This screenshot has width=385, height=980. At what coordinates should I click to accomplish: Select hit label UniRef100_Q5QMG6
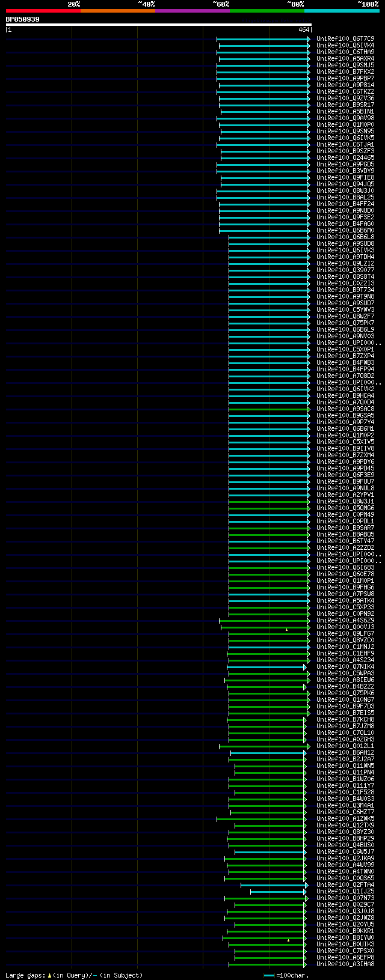tap(345, 508)
